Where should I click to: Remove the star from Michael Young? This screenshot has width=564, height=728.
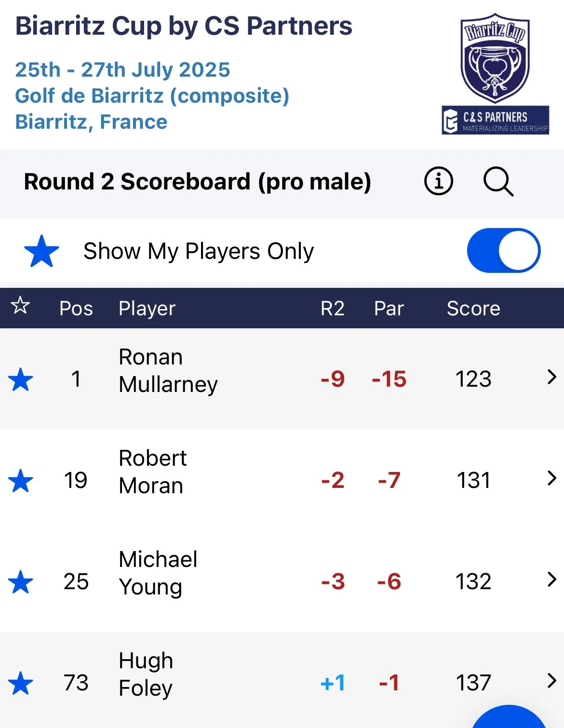(x=21, y=582)
